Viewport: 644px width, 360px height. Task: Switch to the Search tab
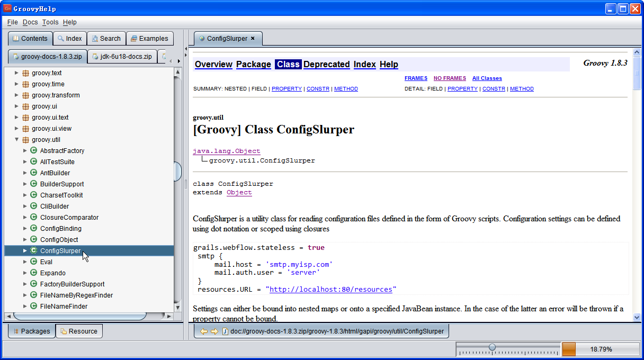(x=106, y=39)
